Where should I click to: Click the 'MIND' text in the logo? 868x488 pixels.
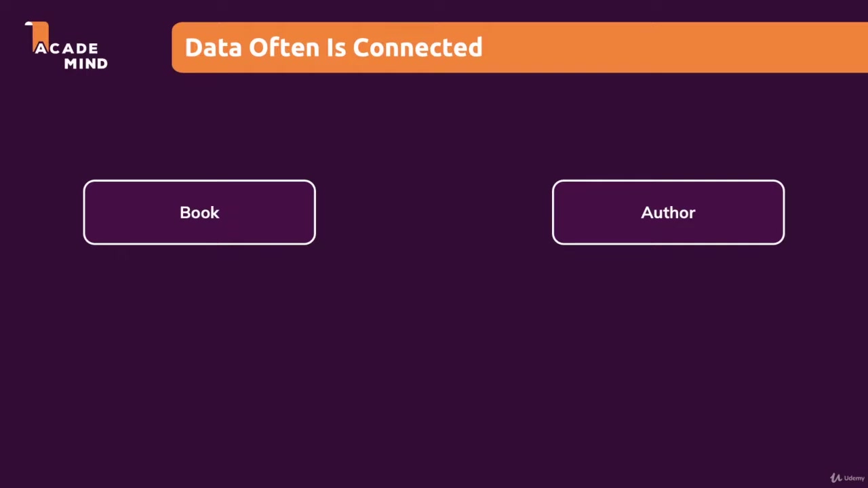click(x=85, y=64)
